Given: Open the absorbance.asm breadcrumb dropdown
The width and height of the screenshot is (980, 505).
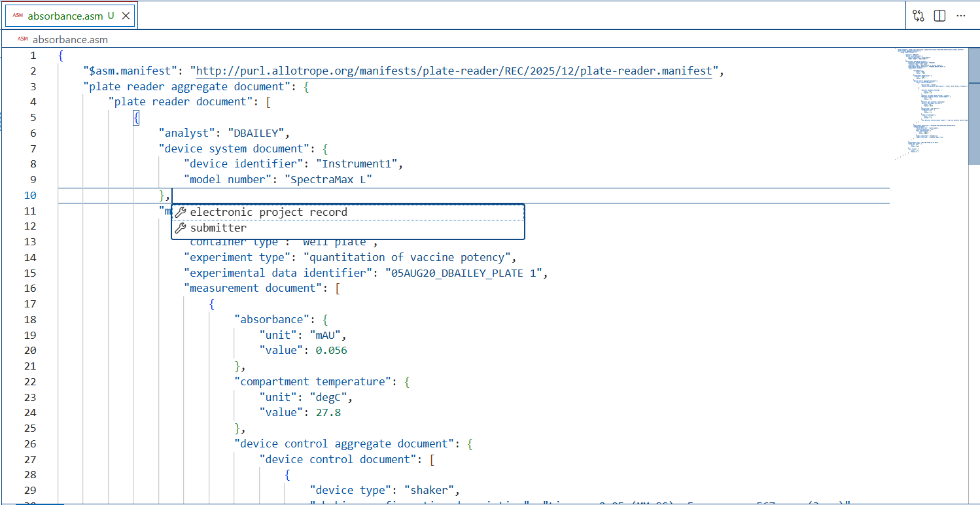Looking at the screenshot, I should pos(70,39).
